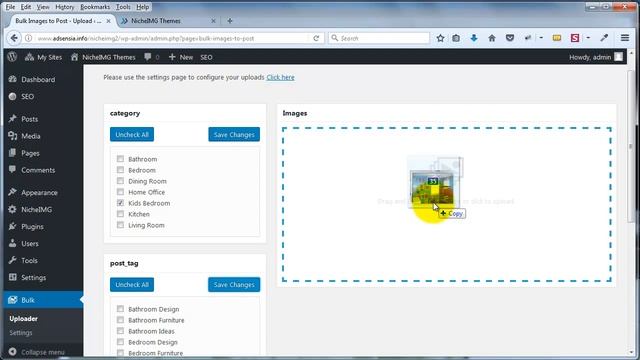Open Appearance in the sidebar
The width and height of the screenshot is (640, 360).
(39, 193)
